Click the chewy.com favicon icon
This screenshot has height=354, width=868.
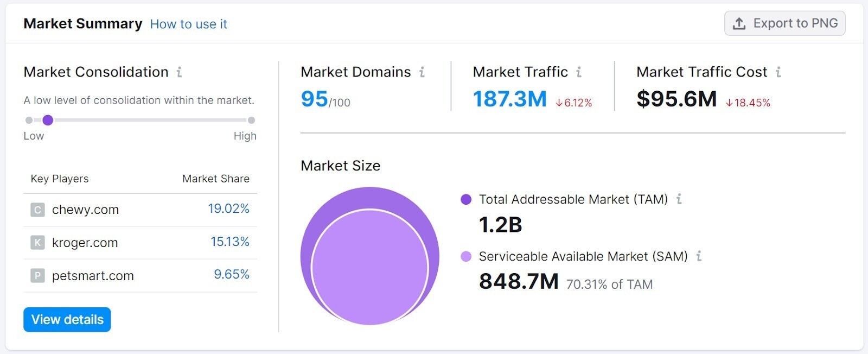click(37, 210)
